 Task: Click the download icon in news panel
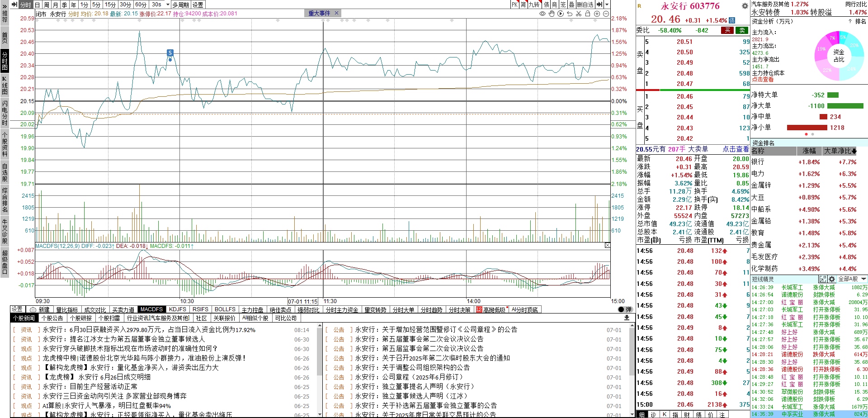click(x=627, y=318)
